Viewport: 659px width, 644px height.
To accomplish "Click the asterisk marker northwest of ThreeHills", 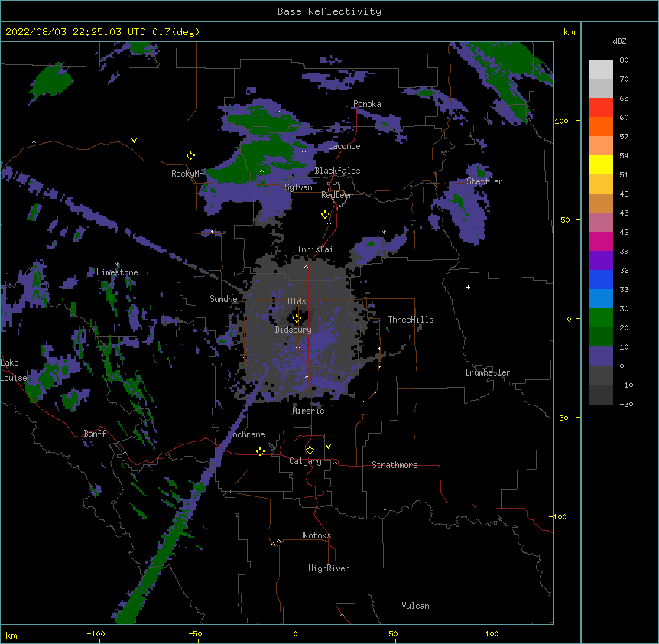I will (384, 232).
